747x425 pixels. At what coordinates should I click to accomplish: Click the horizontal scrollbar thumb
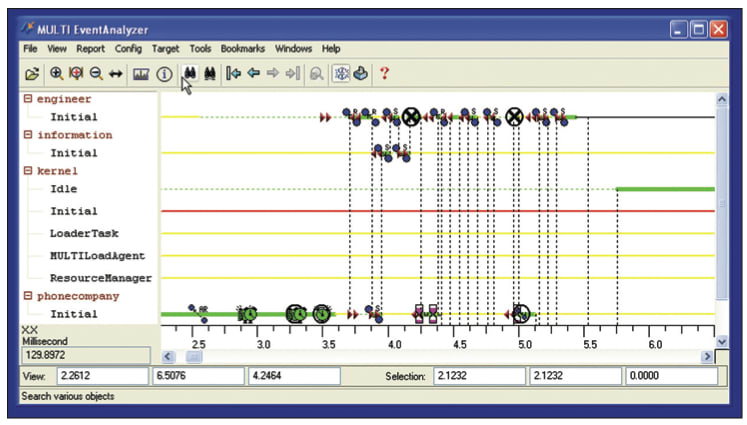tap(193, 356)
